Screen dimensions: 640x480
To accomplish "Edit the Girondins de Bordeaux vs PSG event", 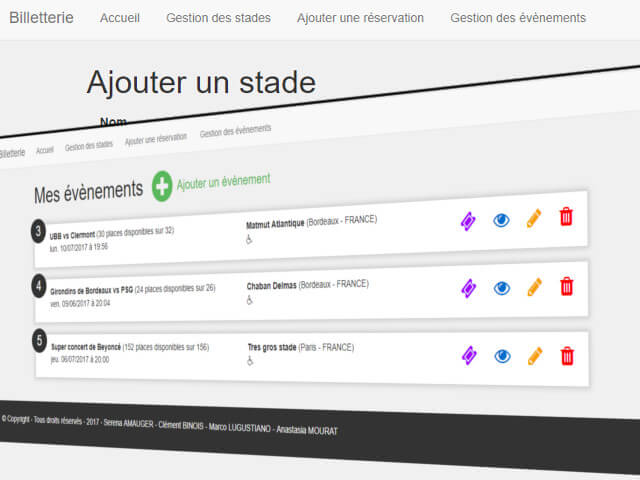I will (535, 287).
